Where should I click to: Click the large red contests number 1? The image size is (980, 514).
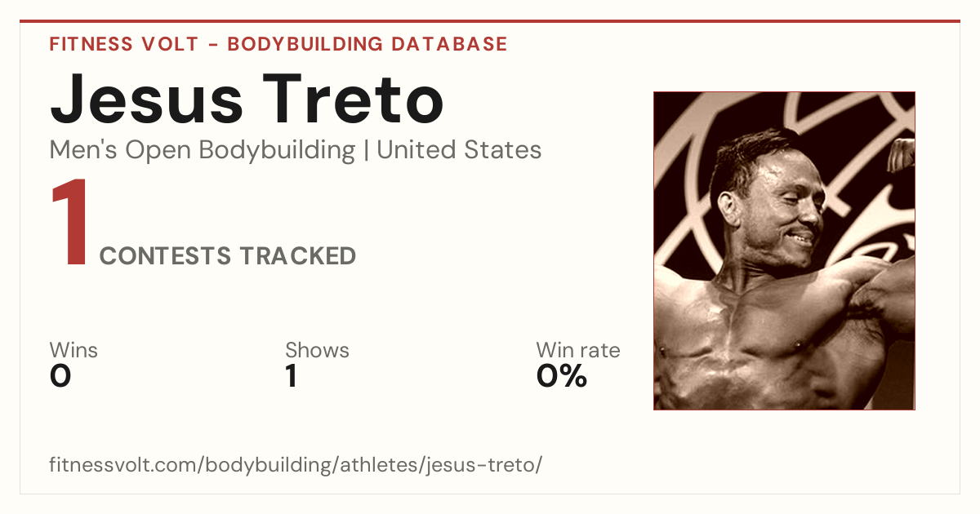tap(69, 224)
